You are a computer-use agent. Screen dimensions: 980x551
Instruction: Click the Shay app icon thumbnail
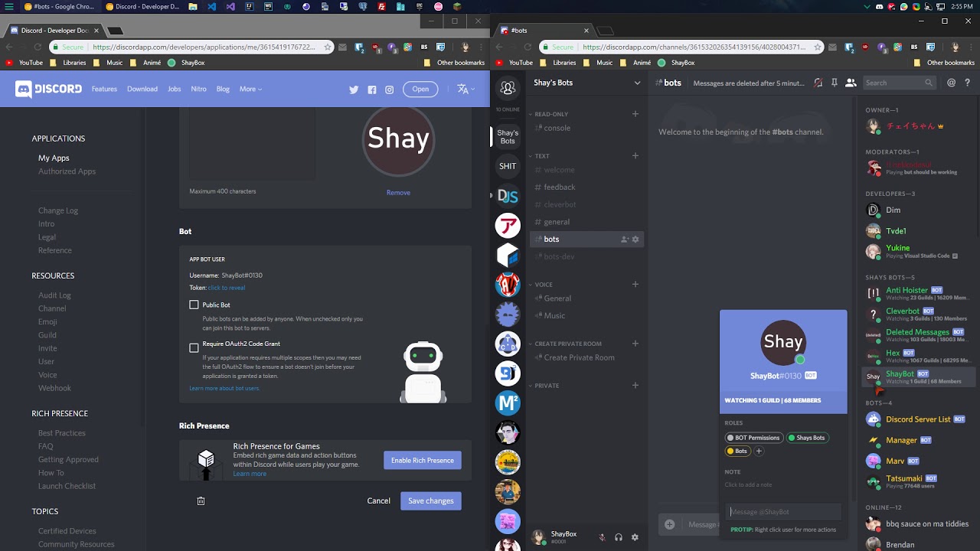(x=398, y=140)
